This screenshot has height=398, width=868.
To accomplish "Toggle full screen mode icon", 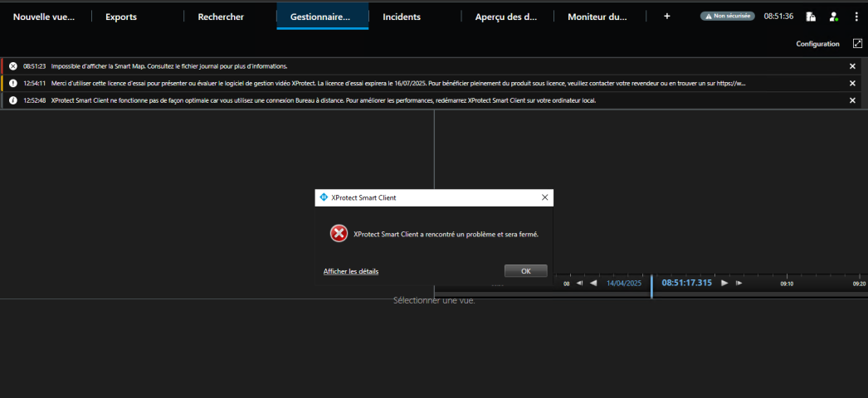I will coord(857,44).
